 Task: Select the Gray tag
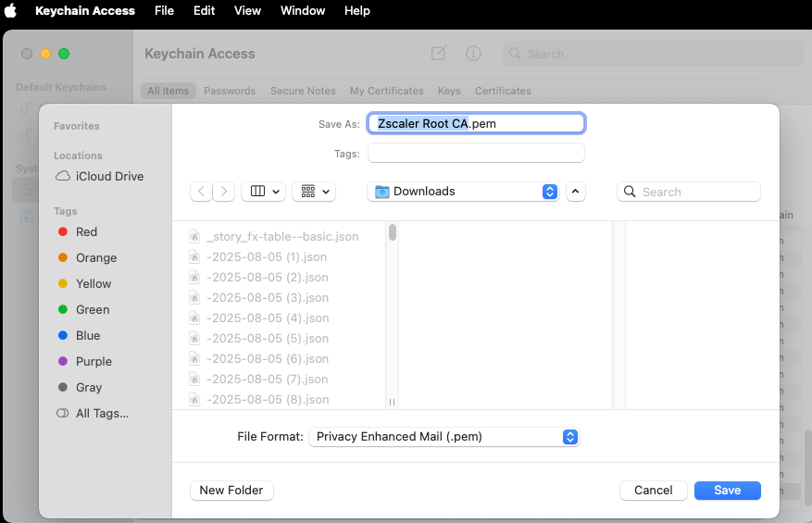[x=81, y=387]
